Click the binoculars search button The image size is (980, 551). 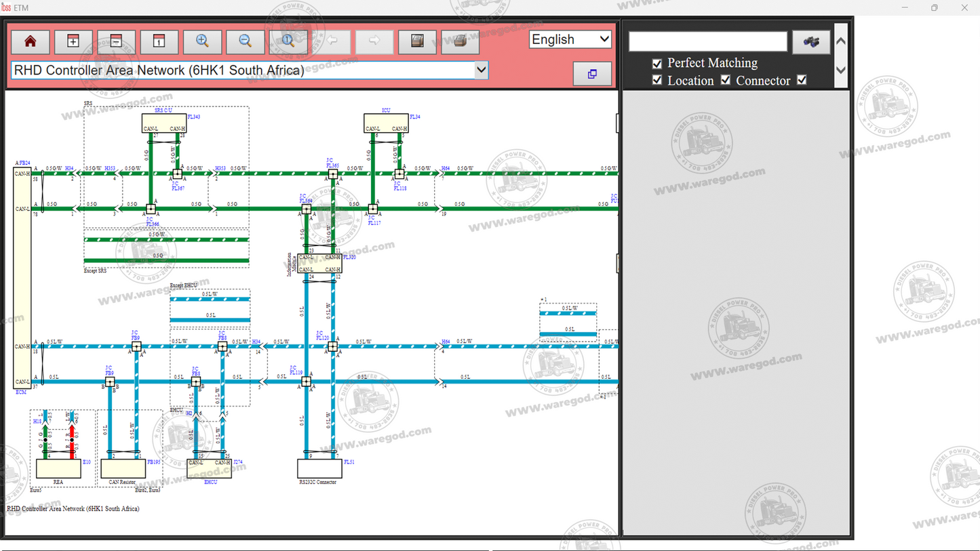click(x=811, y=42)
